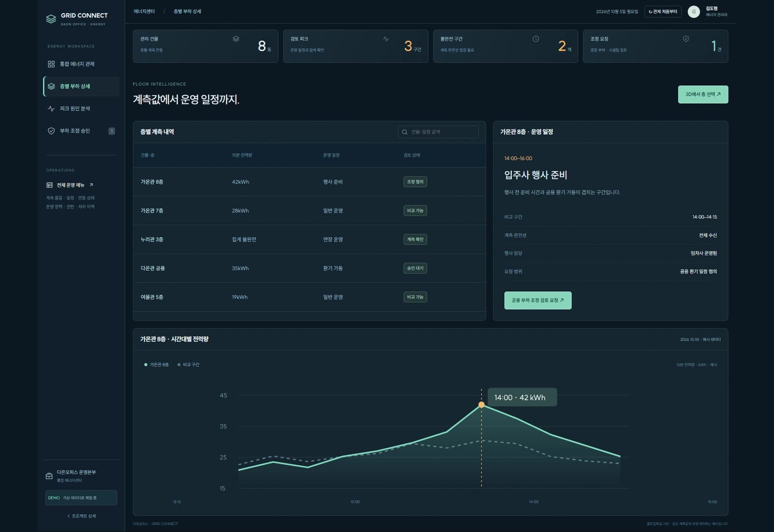Click 공용 부하 조정 검토 요청 button

click(538, 300)
